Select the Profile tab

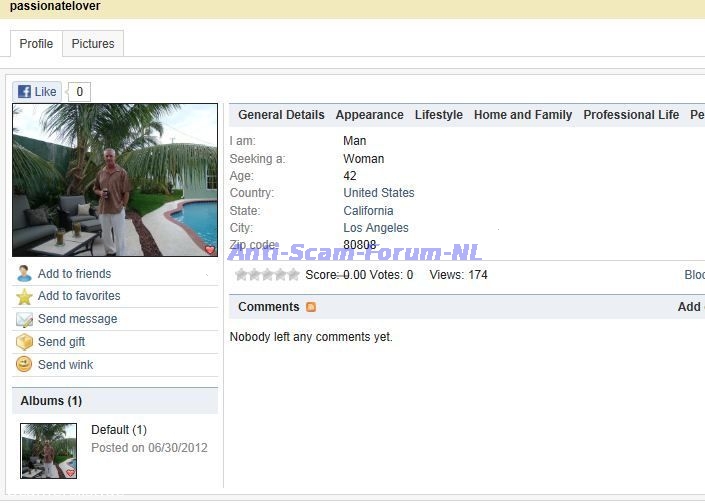pyautogui.click(x=36, y=44)
